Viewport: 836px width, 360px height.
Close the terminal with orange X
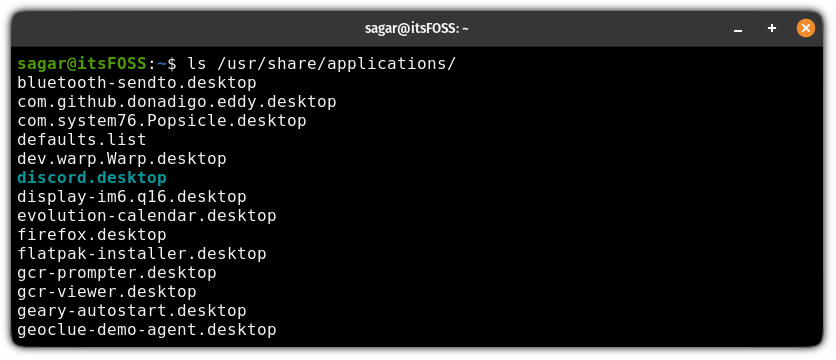806,28
